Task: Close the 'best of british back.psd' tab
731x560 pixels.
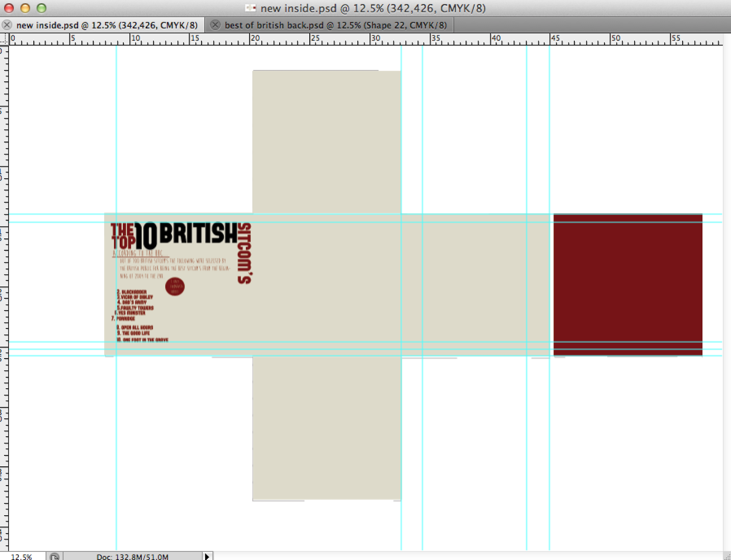Action: [x=215, y=25]
